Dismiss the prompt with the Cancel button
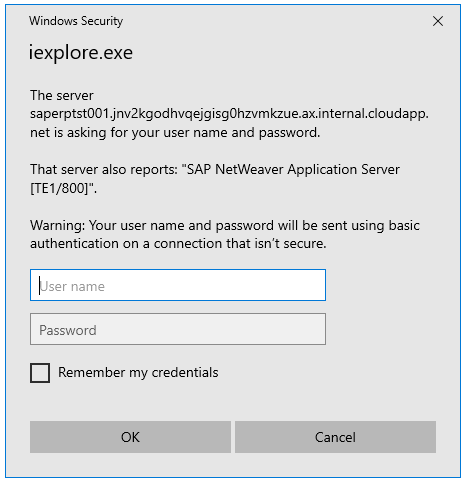The image size is (466, 481). pos(335,437)
